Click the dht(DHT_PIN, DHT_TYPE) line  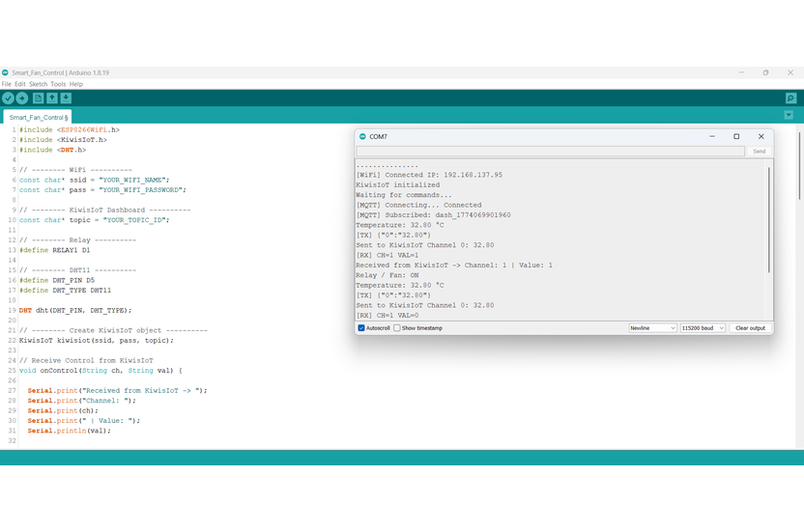[75, 310]
